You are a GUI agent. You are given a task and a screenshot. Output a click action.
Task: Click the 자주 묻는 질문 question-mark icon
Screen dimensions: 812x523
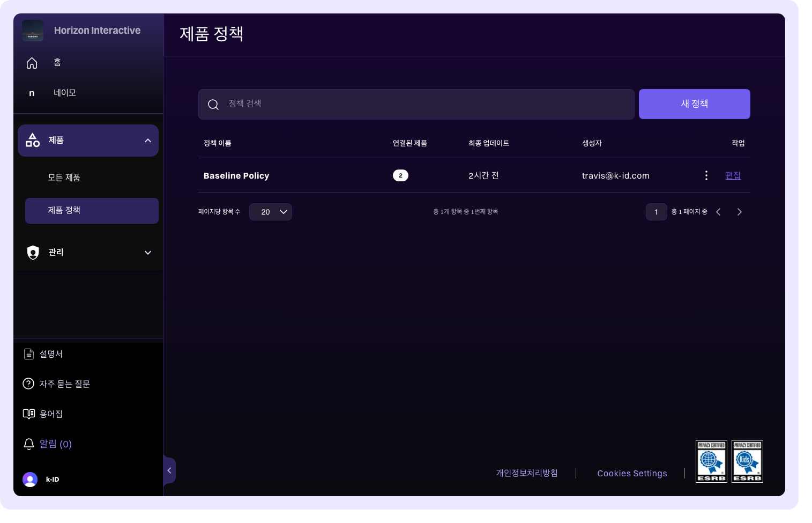pyautogui.click(x=28, y=384)
